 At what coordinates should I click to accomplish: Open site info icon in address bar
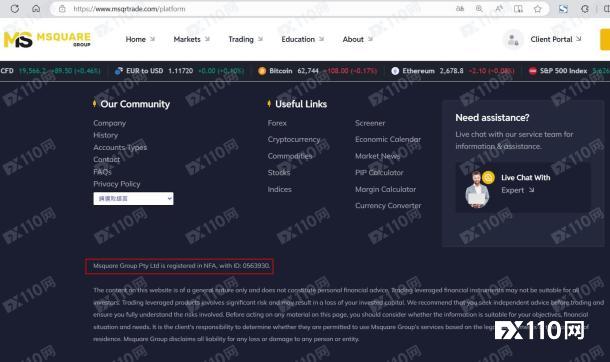click(x=62, y=9)
